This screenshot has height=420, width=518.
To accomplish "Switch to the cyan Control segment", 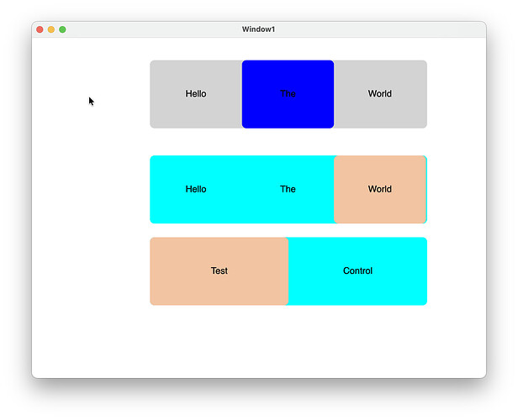I will point(357,271).
